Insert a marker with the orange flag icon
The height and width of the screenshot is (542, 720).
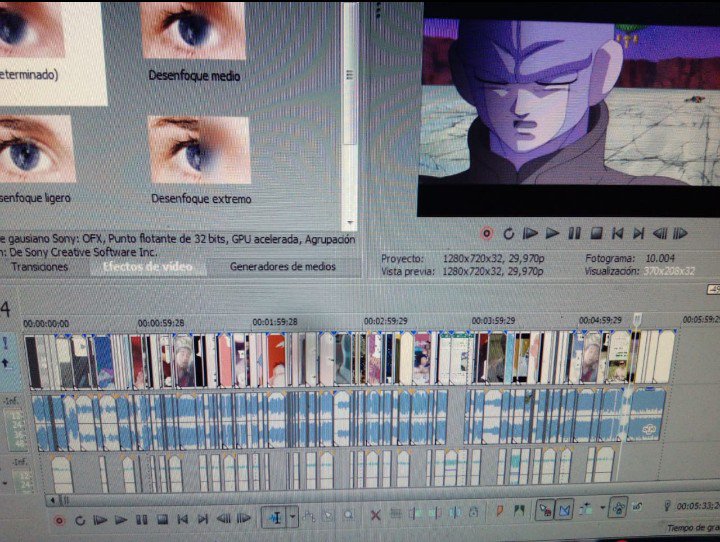pyautogui.click(x=499, y=510)
